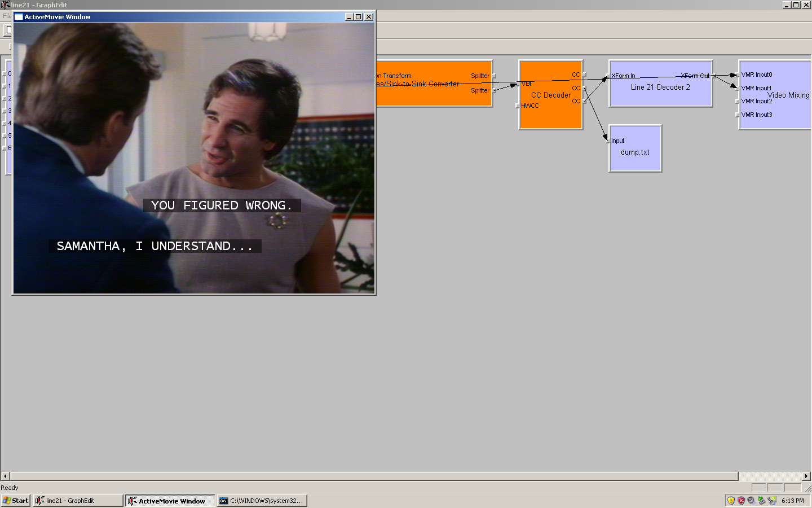812x508 pixels.
Task: Close the line21 - GraphEdit window
Action: point(806,5)
